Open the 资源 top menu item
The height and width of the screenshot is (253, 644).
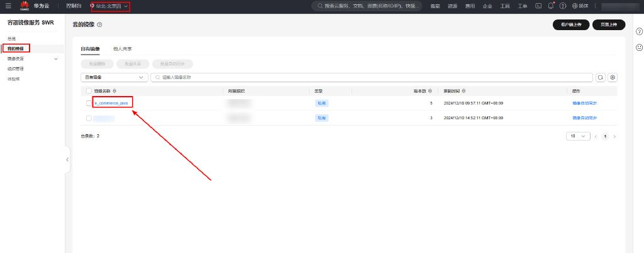pyautogui.click(x=453, y=6)
